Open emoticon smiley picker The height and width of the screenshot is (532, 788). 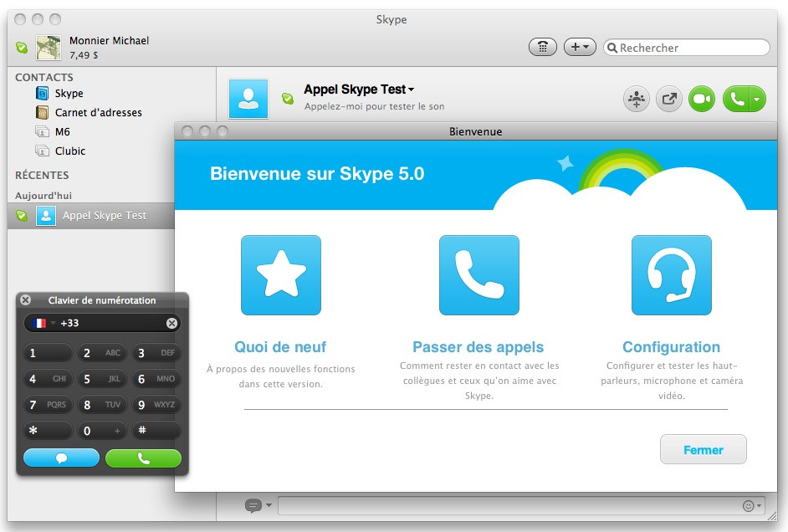pyautogui.click(x=751, y=506)
